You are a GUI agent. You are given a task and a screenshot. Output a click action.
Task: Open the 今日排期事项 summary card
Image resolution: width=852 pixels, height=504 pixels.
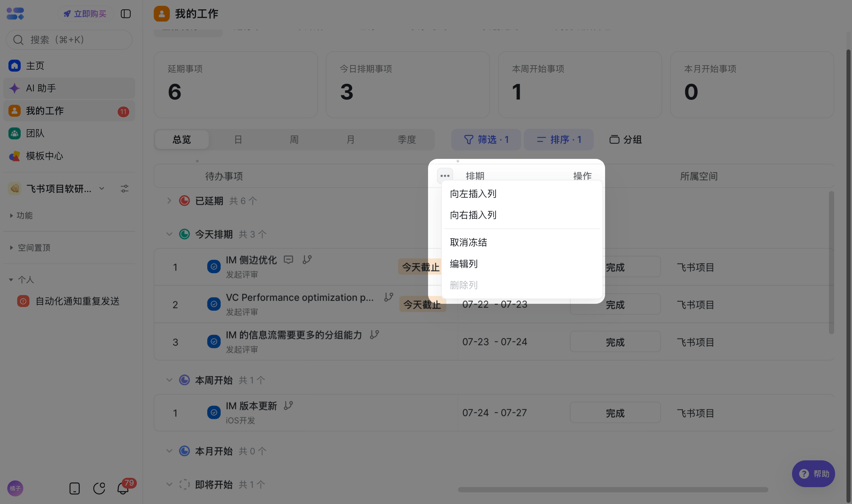tap(408, 85)
